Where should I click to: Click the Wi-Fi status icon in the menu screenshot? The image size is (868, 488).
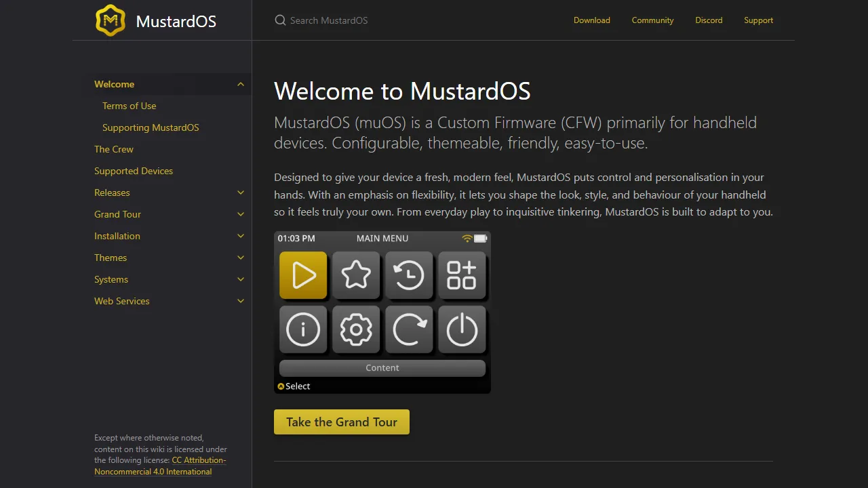pos(466,238)
